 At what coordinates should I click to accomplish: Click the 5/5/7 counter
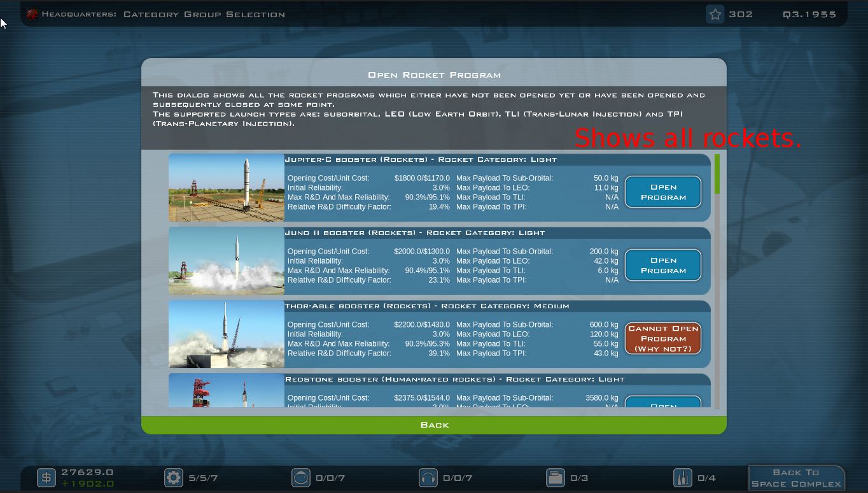coord(203,478)
